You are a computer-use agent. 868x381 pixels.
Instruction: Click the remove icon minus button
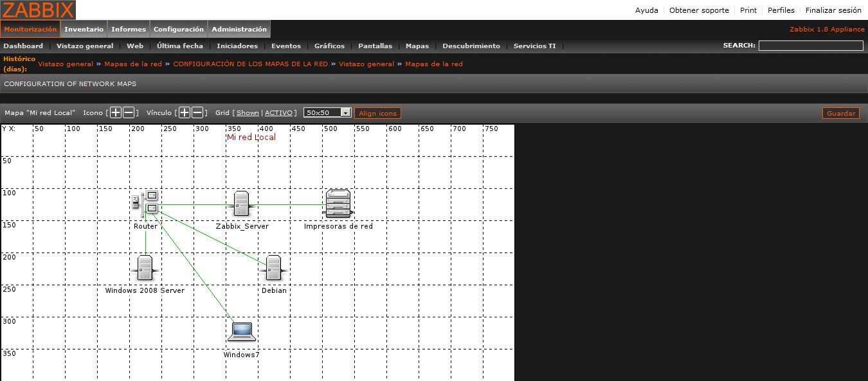pyautogui.click(x=129, y=112)
